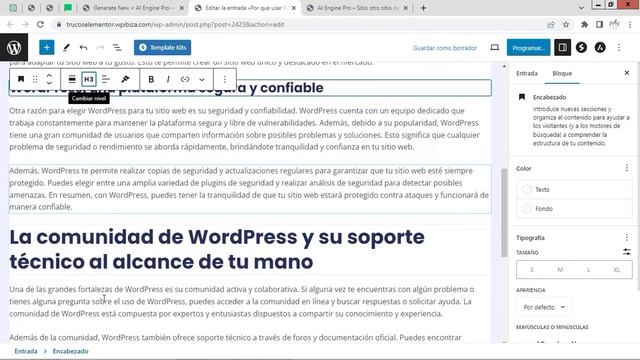Open the lightning bolt plugin icon
640x360 pixels.
[x=581, y=47]
